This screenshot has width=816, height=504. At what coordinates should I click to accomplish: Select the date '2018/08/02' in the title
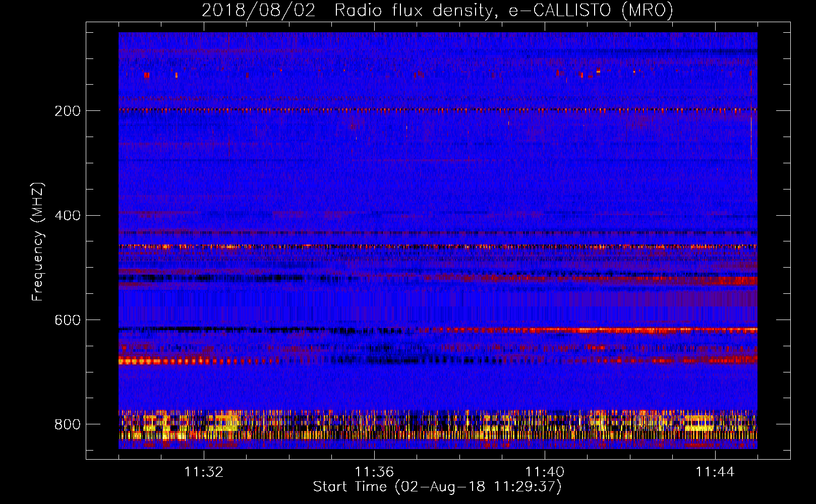(259, 10)
